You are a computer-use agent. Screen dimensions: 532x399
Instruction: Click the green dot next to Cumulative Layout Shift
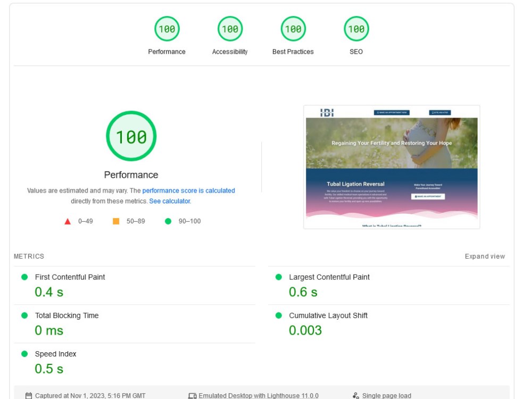click(x=279, y=315)
